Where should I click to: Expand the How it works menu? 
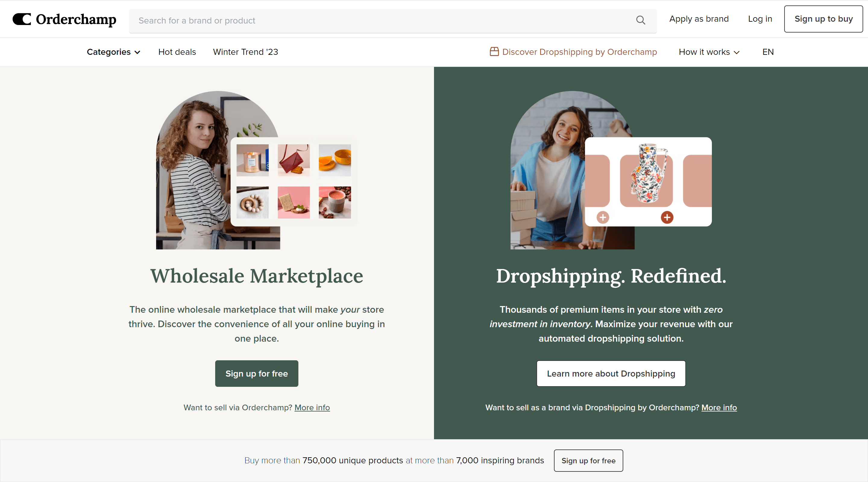[x=709, y=52]
